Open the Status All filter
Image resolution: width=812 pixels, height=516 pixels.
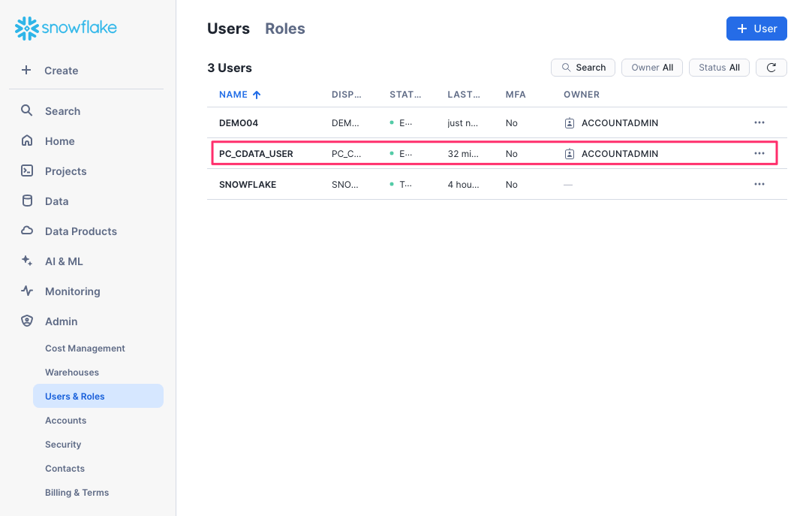tap(718, 67)
